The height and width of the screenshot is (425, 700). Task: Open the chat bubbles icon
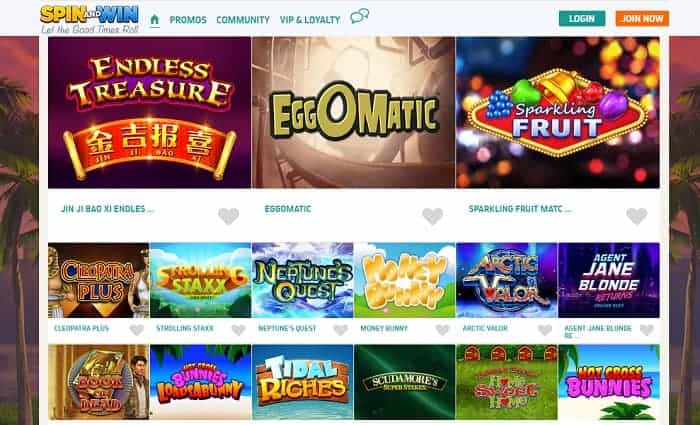[359, 16]
